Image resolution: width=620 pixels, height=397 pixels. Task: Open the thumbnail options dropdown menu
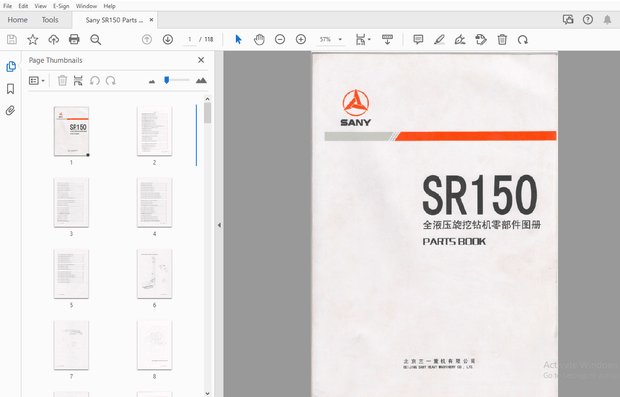click(x=37, y=81)
